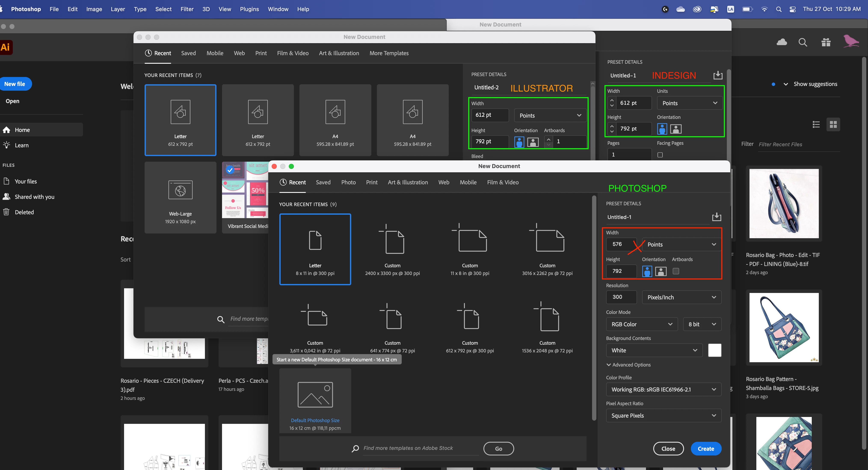Screen dimensions: 868x470
Task: Click the gift box What's New icon
Action: 826,43
